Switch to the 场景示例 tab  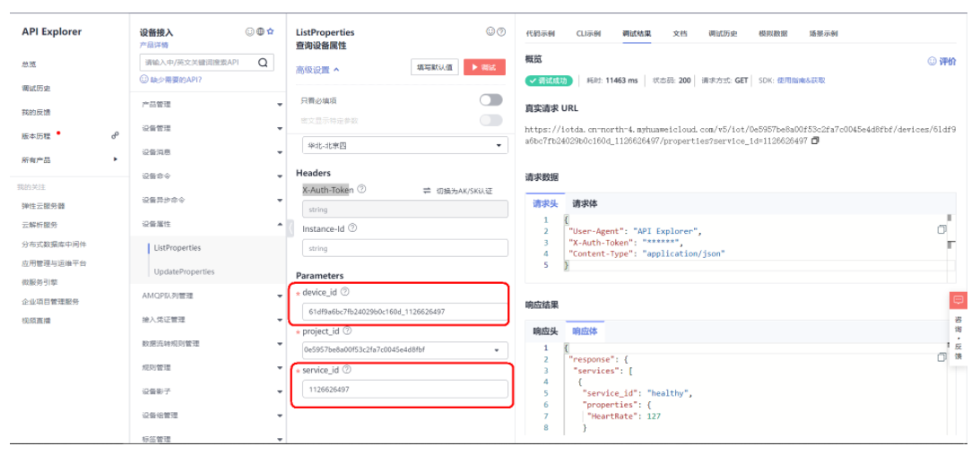click(823, 33)
